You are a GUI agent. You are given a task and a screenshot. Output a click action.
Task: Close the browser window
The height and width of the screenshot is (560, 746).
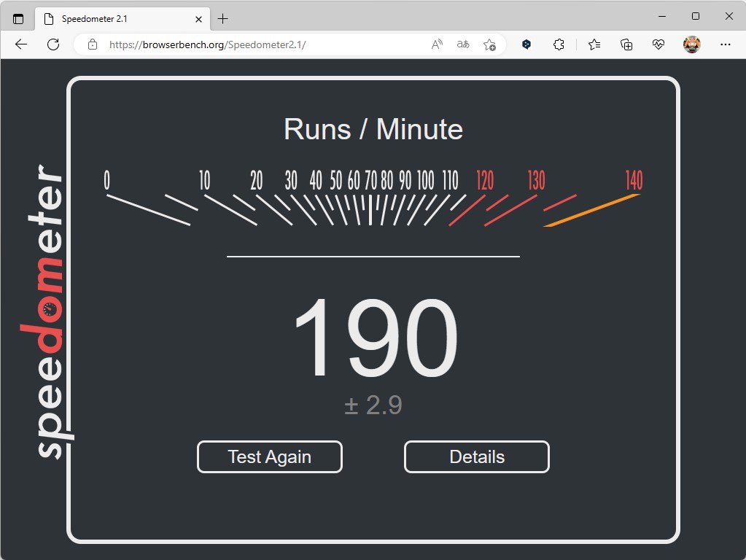pos(729,16)
